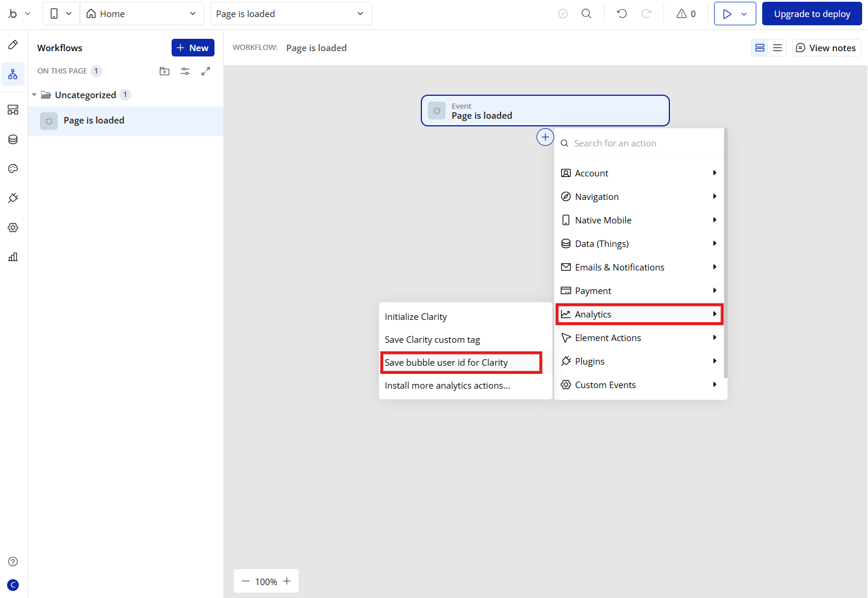This screenshot has width=868, height=598.
Task: Click Install more analytics actions
Action: pos(465,385)
